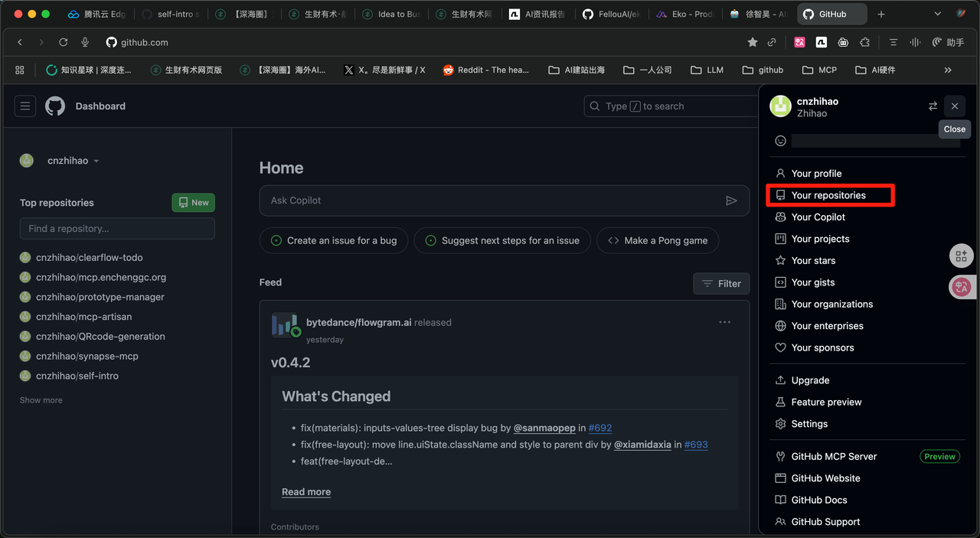Open the Read more release notes link
Screen dimensions: 980x538
pyautogui.click(x=306, y=492)
